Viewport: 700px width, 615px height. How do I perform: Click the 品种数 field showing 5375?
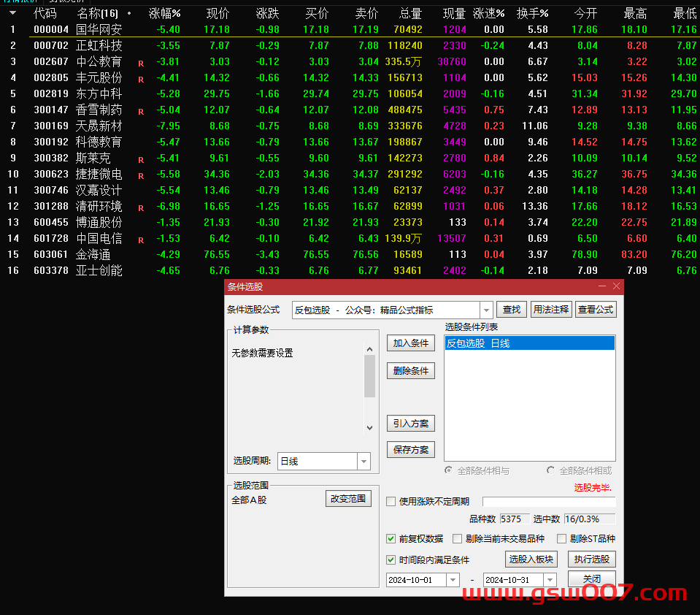515,519
